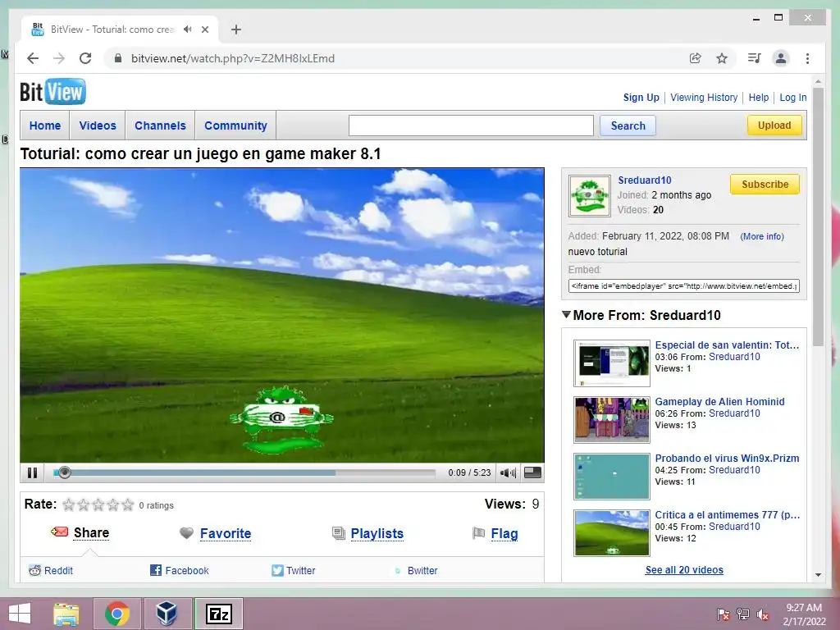Click the share page icon in address bar
This screenshot has width=840, height=630.
[696, 58]
